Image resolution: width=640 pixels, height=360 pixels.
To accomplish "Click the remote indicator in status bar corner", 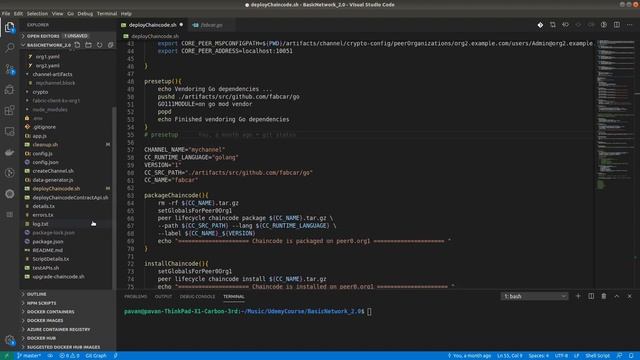I will click(6, 356).
